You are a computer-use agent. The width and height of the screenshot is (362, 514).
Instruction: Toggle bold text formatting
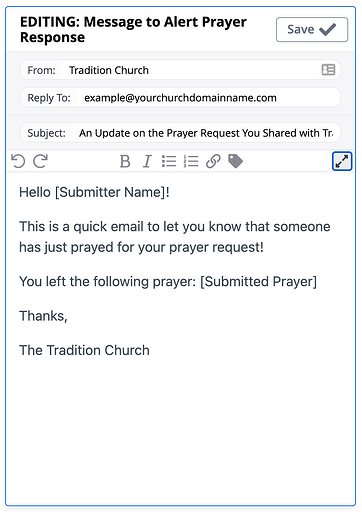coord(125,162)
